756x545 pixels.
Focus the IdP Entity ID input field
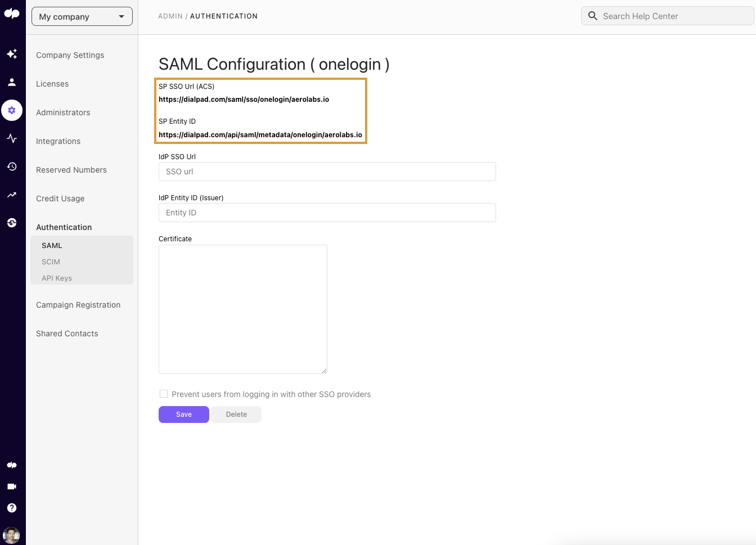point(327,213)
